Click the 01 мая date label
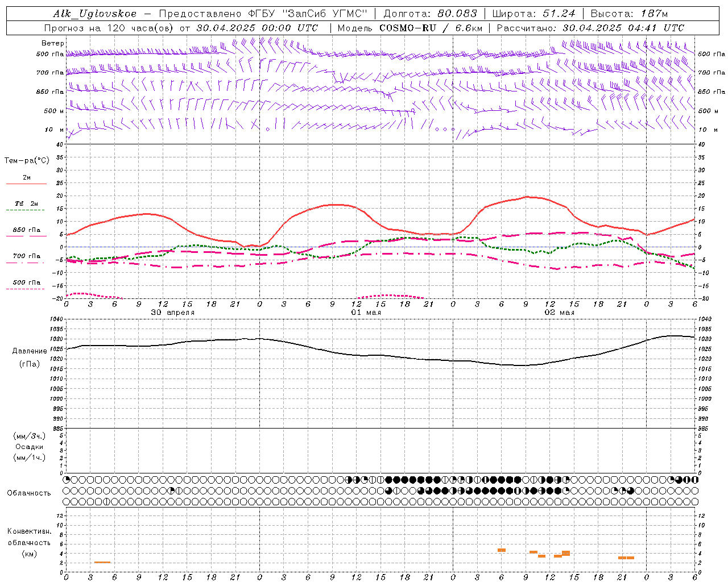This screenshot has width=728, height=582. pos(366,313)
